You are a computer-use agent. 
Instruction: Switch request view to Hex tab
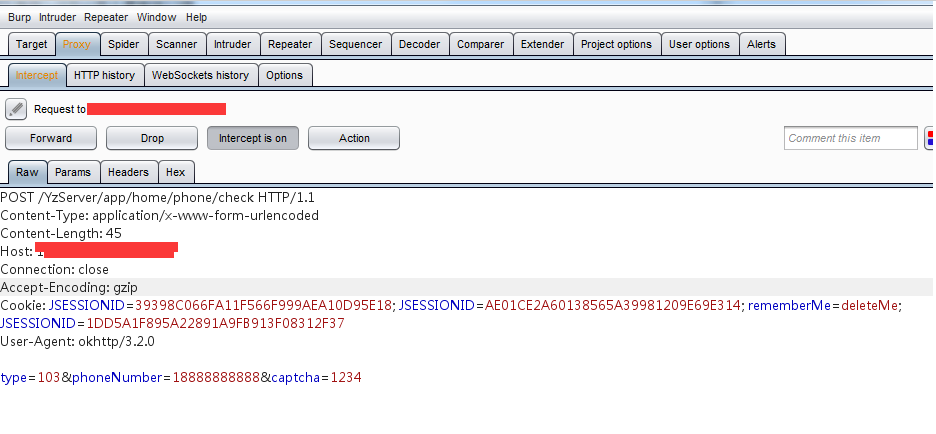(175, 172)
